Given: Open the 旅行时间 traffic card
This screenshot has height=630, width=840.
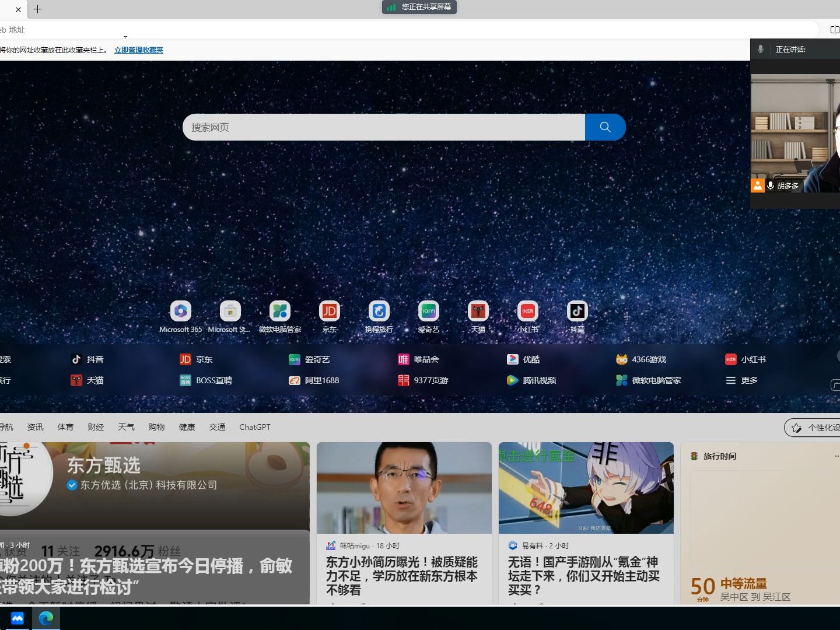Looking at the screenshot, I should [x=760, y=523].
